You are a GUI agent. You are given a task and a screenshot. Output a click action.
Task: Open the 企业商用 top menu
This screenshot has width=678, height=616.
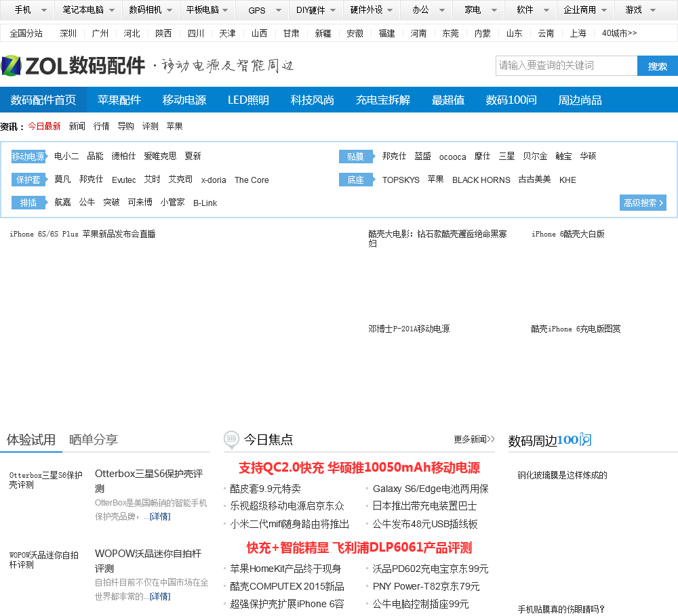[580, 10]
